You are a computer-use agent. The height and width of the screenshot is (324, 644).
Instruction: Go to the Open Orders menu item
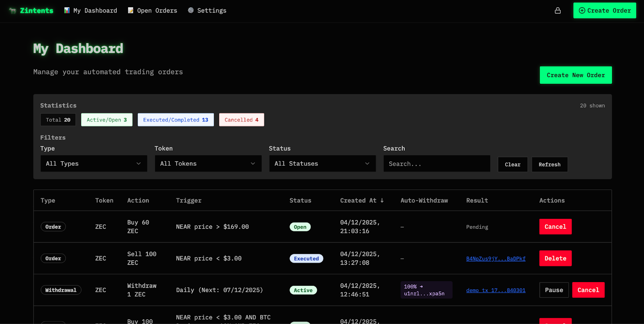[157, 10]
